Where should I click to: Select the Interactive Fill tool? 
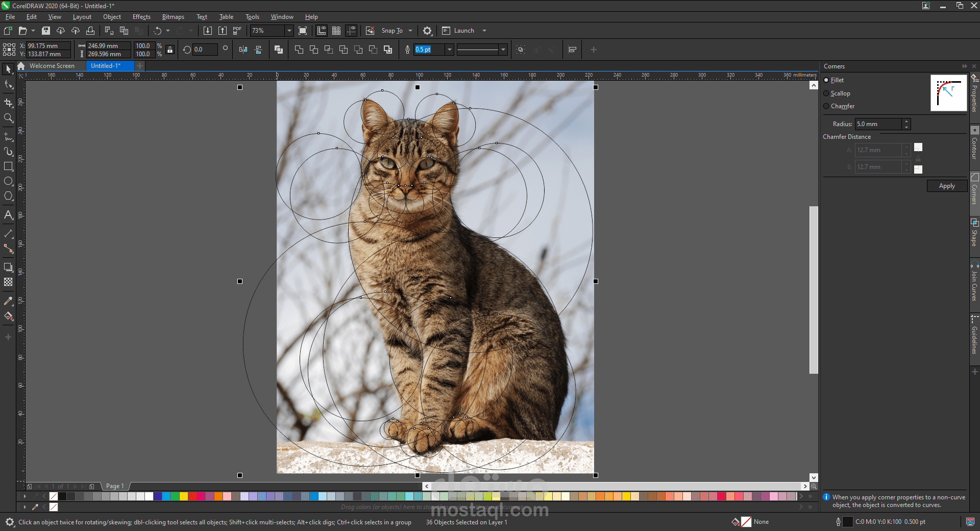tap(8, 317)
